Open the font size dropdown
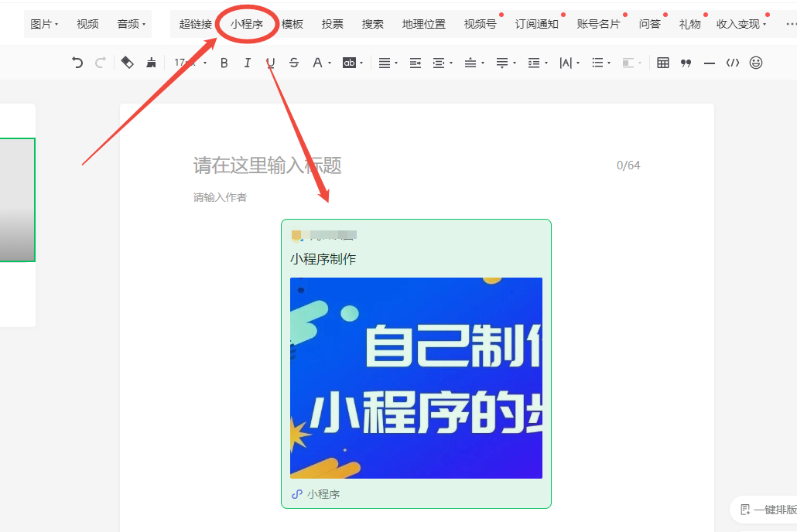 click(190, 63)
